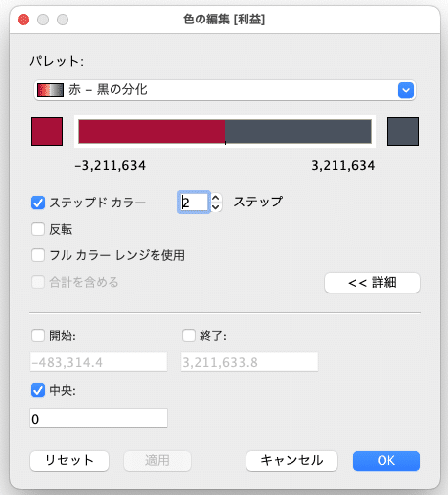This screenshot has height=495, width=448.
Task: Click the red-gray color gradient bar
Action: (x=225, y=132)
